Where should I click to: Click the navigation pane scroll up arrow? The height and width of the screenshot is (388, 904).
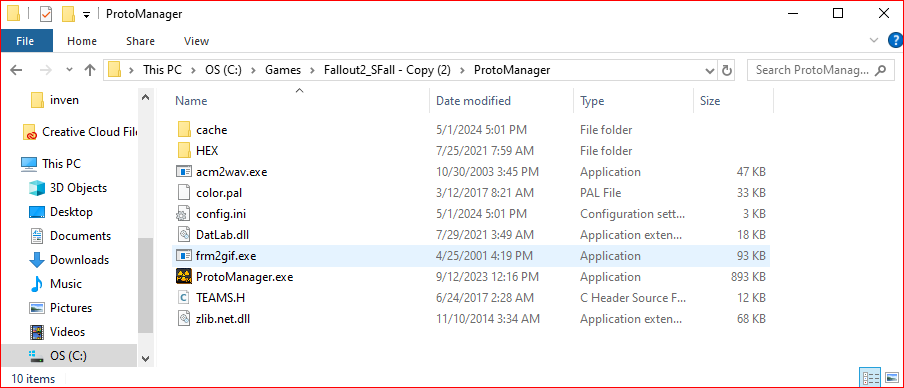[145, 98]
